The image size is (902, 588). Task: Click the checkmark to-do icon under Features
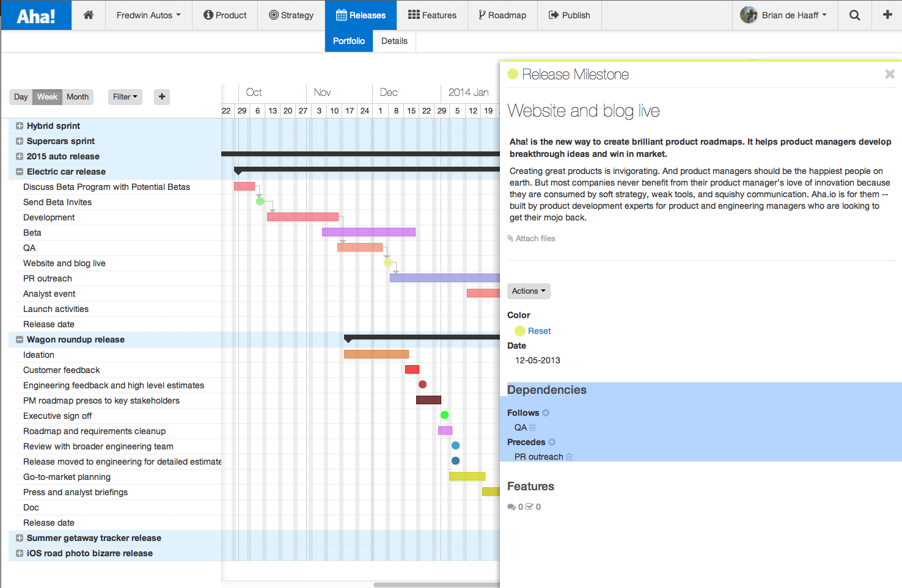click(x=529, y=507)
